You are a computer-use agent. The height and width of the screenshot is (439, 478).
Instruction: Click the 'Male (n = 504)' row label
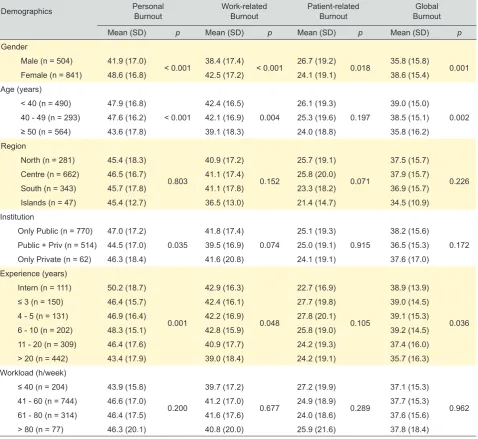[x=46, y=61]
